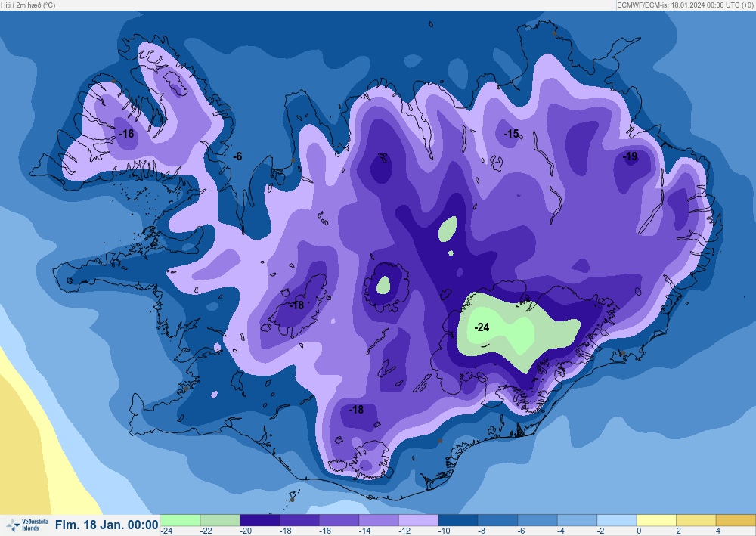
Task: Click the -6 temperature label on the map
Action: [x=237, y=156]
